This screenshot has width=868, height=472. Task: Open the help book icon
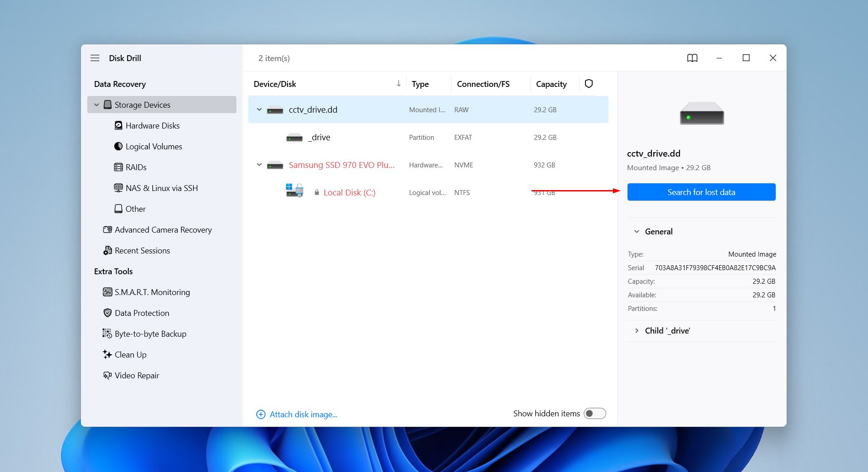[692, 58]
